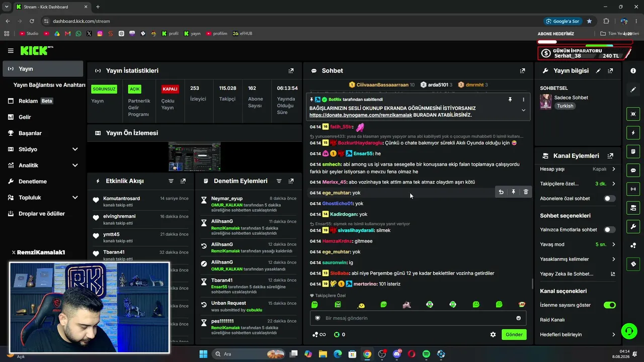This screenshot has height=362, width=644.
Task: Pop out the Sohbet chat panel
Action: pos(522,71)
